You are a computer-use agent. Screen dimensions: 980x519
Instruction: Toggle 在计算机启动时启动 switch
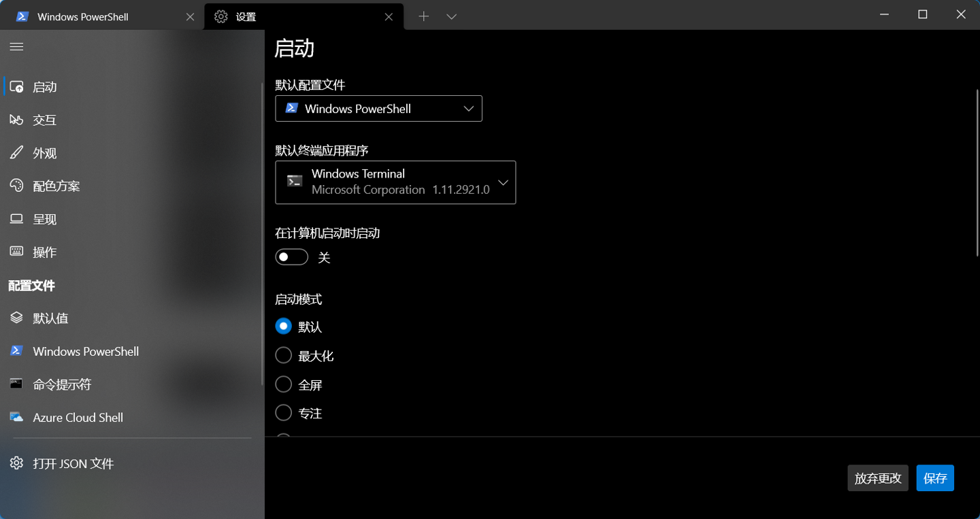[292, 257]
